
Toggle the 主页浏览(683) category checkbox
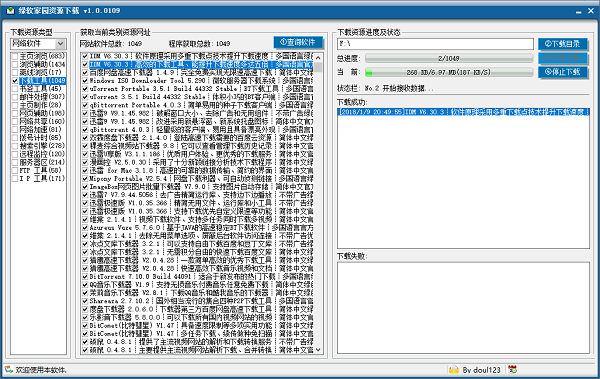pos(15,56)
